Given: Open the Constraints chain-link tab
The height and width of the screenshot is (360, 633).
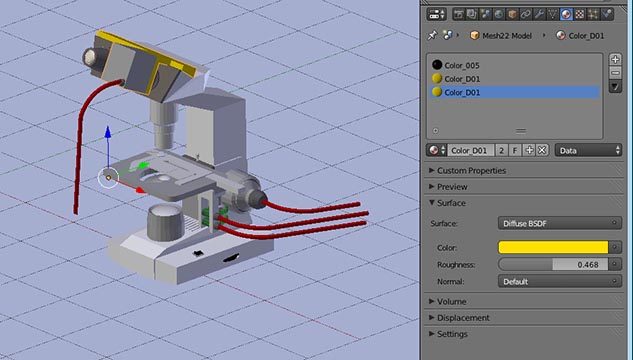Looking at the screenshot, I should point(526,15).
